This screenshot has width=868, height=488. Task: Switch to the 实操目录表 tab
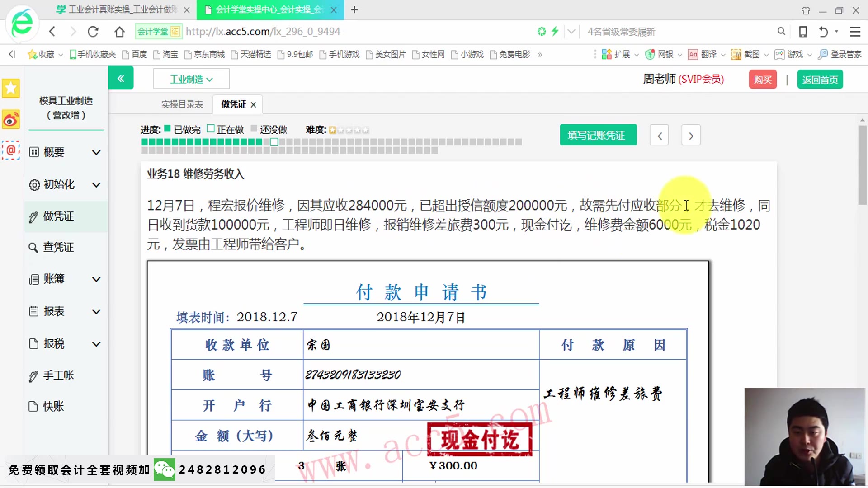click(x=182, y=104)
